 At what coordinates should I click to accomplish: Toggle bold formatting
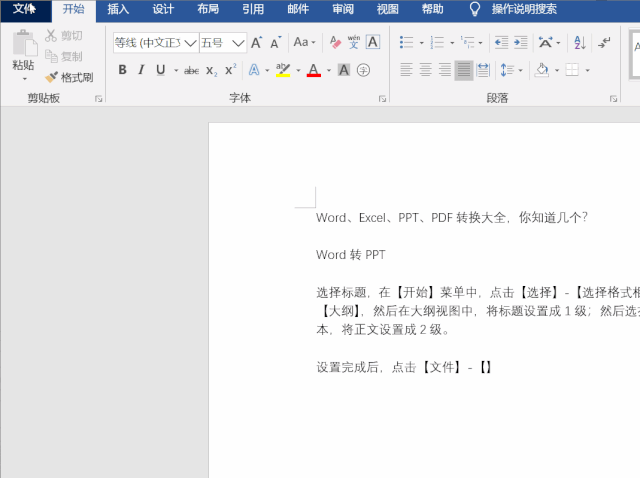point(122,70)
